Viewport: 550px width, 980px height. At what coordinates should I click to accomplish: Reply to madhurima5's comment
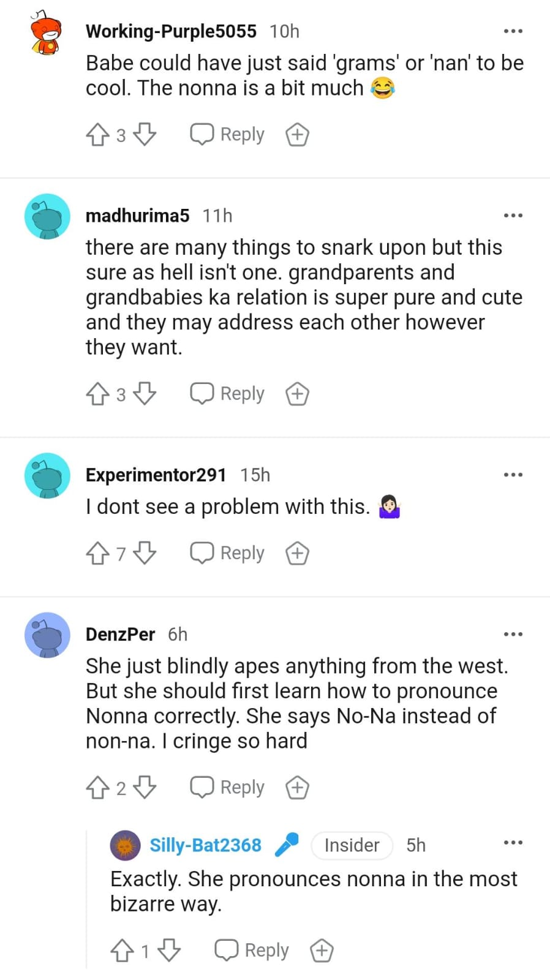[227, 394]
